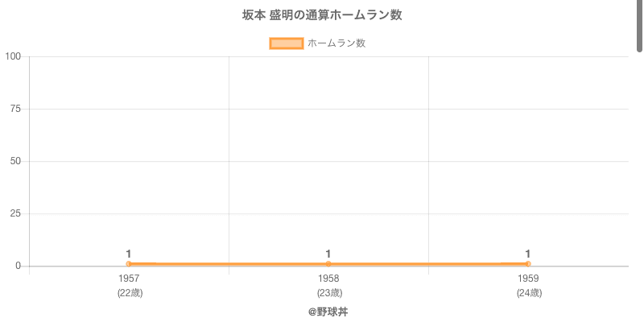The image size is (644, 322).
Task: Click the (22歳) age label
Action: 129,293
